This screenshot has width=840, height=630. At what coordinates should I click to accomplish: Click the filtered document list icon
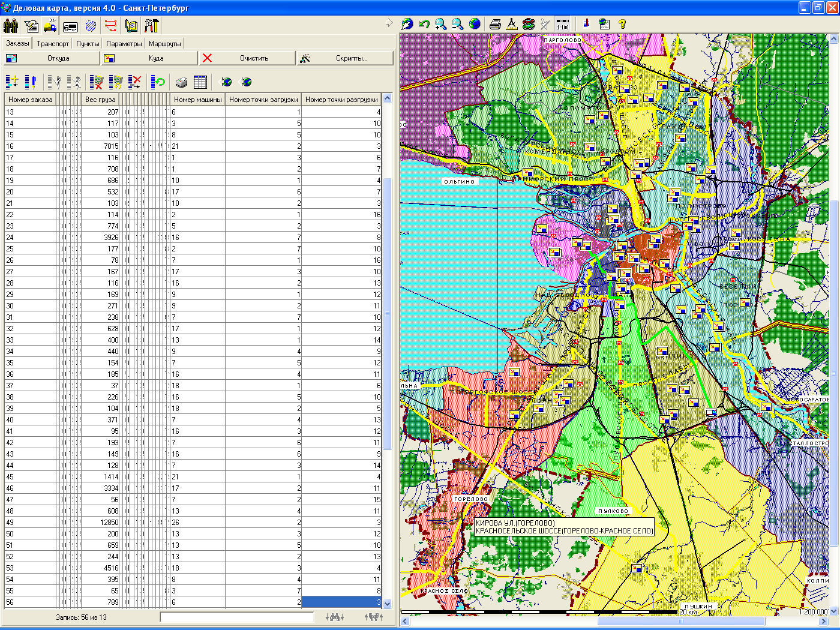coord(31,26)
